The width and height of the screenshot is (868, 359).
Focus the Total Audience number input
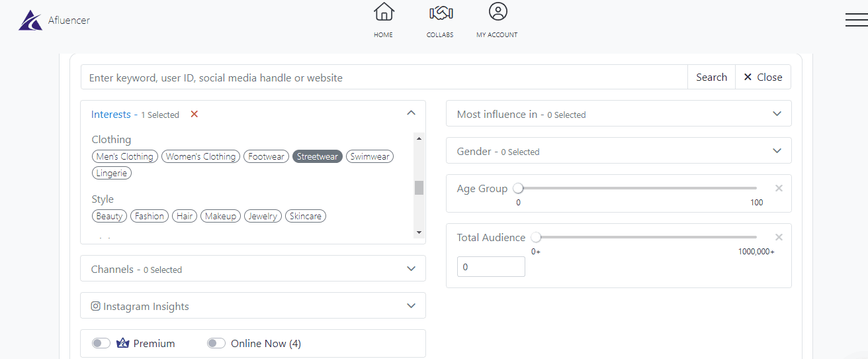pos(491,267)
